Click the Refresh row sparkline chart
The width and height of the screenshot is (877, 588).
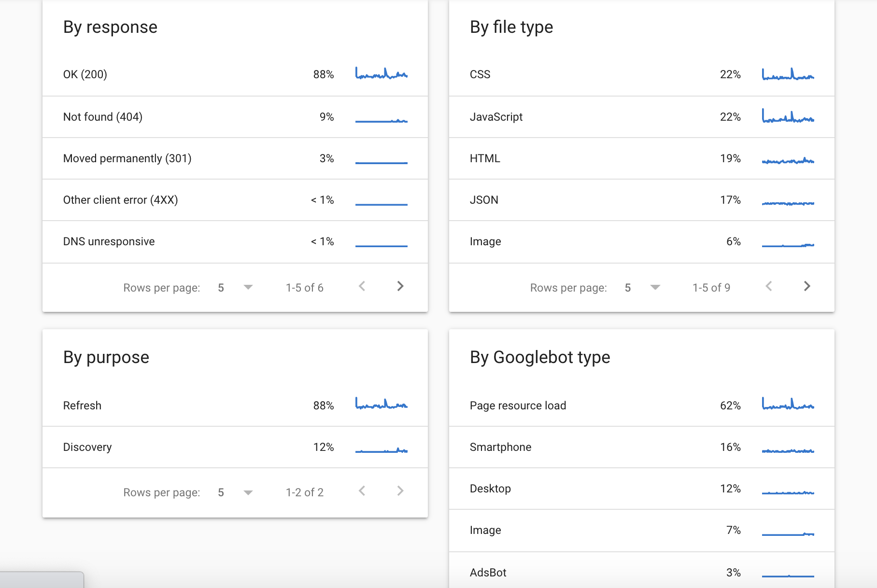[381, 404]
